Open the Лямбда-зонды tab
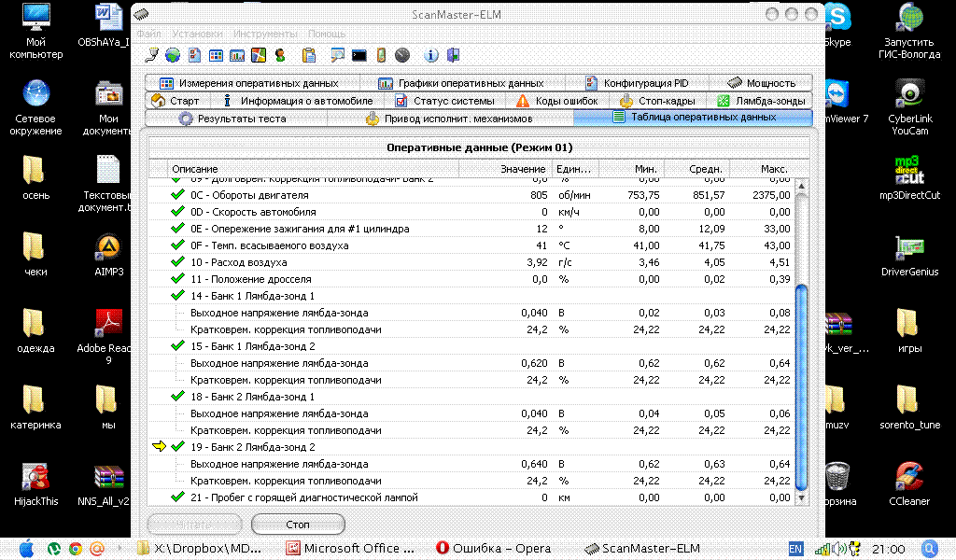Viewport: 956px width, 560px height. pos(761,101)
